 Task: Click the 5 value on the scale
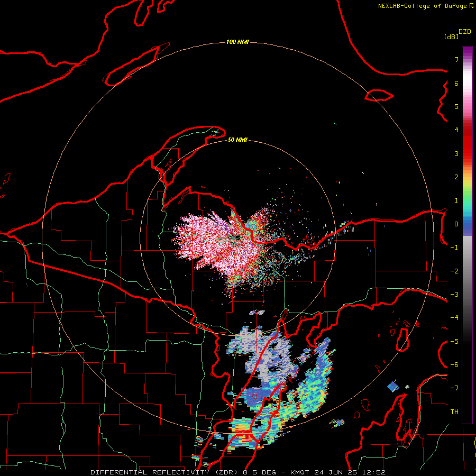pos(456,106)
